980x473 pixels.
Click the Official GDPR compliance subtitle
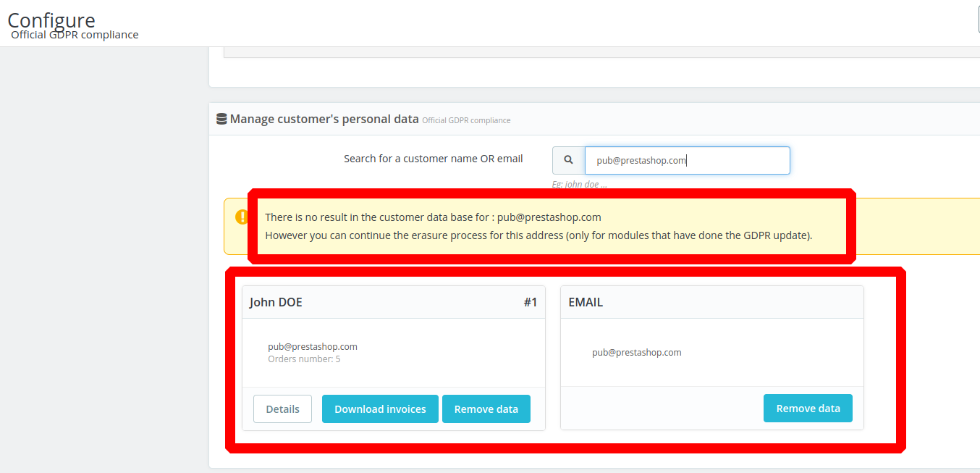74,34
